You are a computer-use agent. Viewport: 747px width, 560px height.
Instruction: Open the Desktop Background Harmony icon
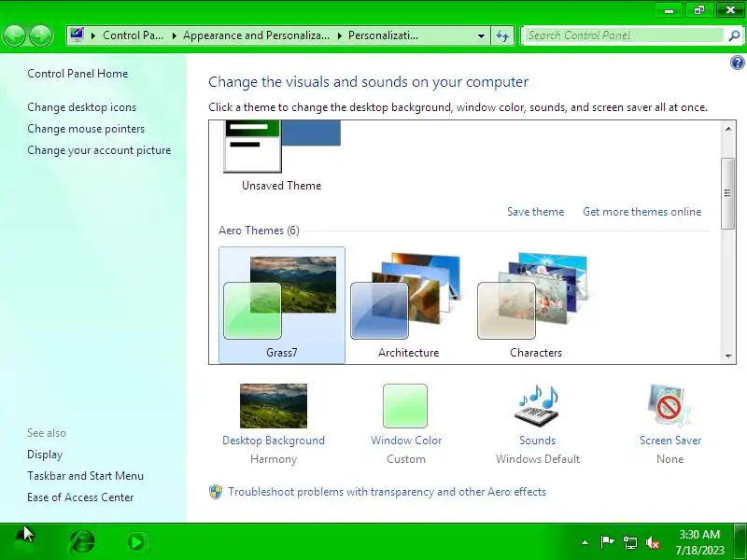274,406
